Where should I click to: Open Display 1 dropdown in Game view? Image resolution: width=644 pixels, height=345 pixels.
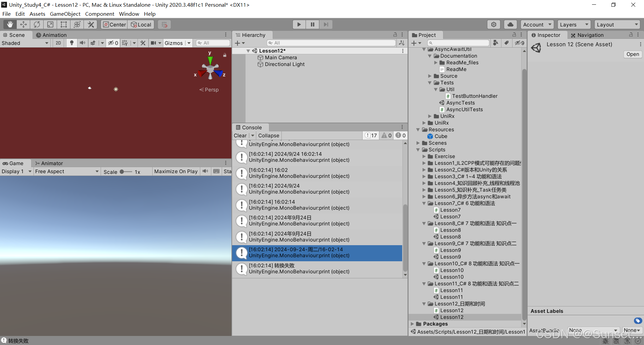[x=16, y=171]
